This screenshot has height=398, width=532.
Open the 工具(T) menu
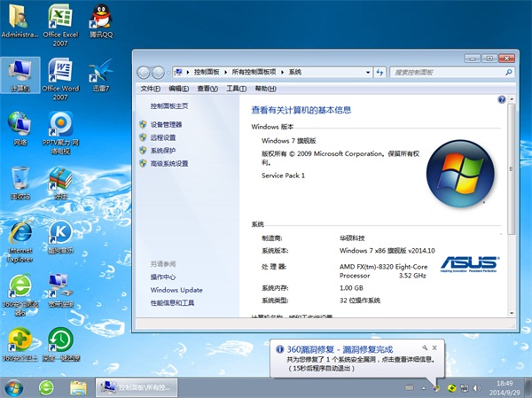point(236,89)
